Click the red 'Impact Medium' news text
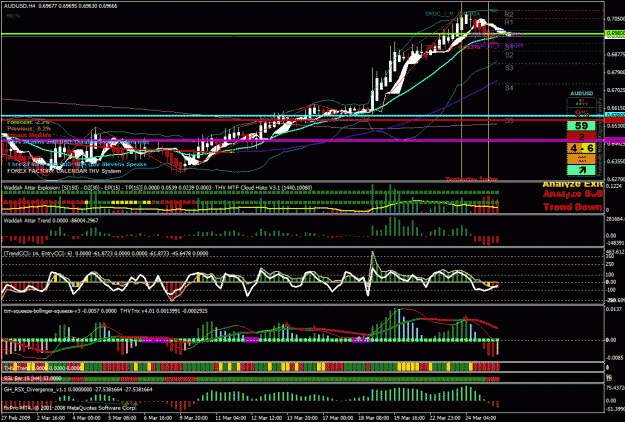The height and width of the screenshot is (422, 625). click(29, 135)
